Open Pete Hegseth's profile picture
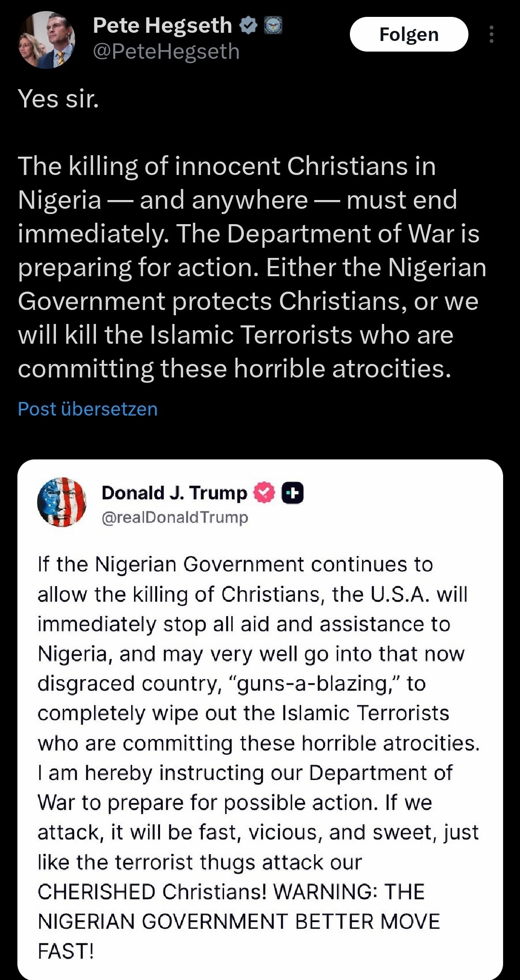 (x=46, y=40)
